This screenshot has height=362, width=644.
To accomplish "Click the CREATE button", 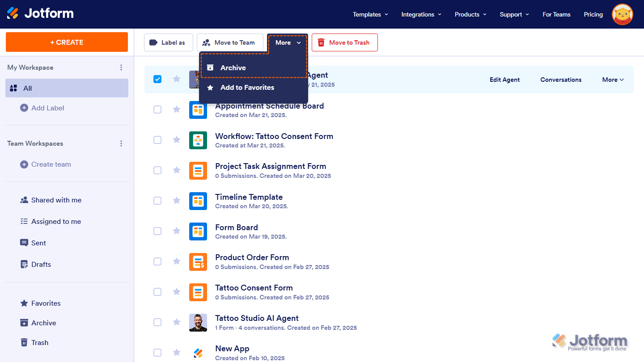I will [x=67, y=42].
